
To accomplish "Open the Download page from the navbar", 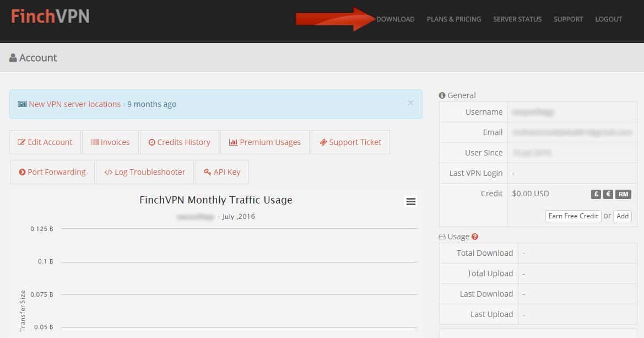I will point(395,19).
